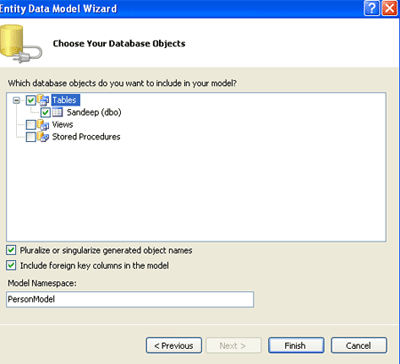400x364 pixels.
Task: Click the Cancel button
Action: pos(359,345)
